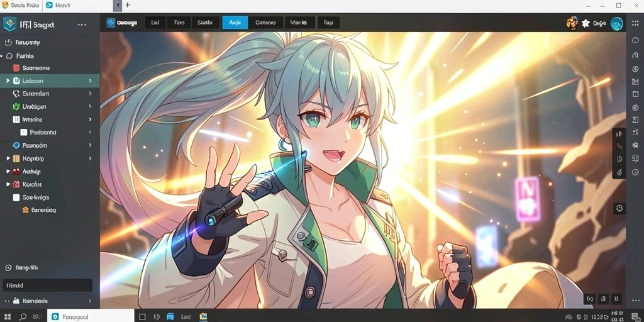Open the chevron on the Goonniart row
Viewport: 644px width, 322px height.
click(x=90, y=94)
